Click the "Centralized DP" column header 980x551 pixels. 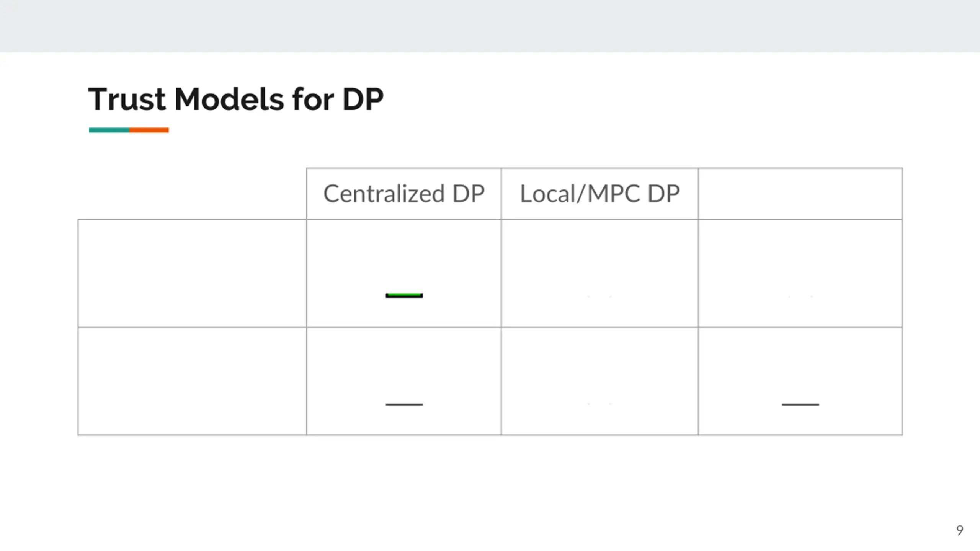click(404, 194)
